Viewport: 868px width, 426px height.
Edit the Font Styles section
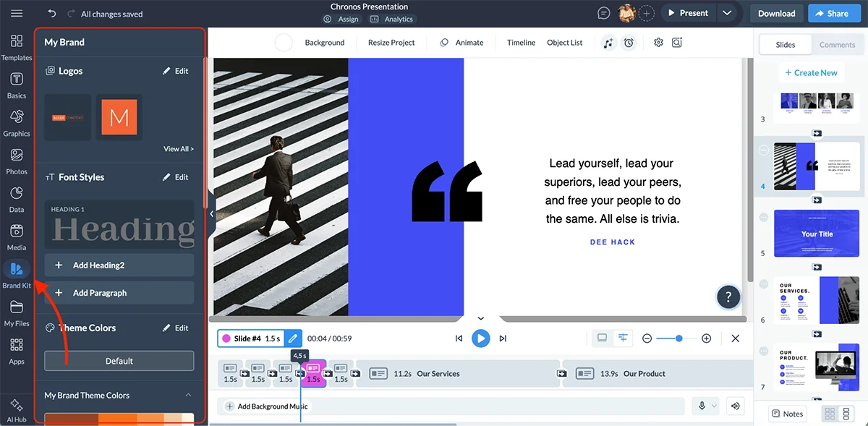point(176,177)
